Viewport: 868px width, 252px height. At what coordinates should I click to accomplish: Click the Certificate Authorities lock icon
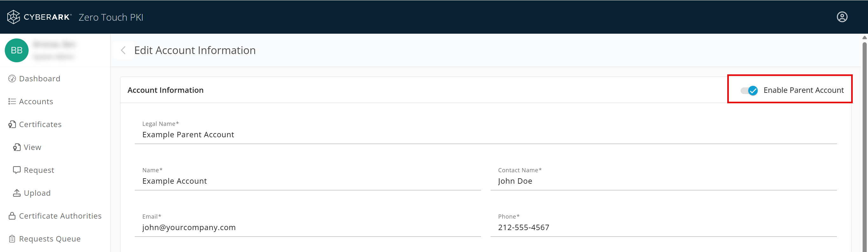tap(12, 216)
